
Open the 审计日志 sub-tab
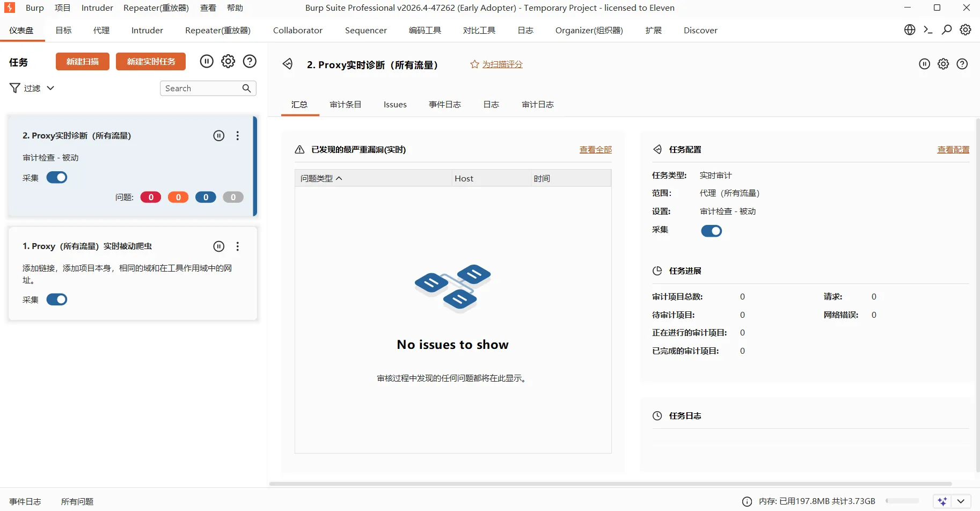tap(538, 104)
